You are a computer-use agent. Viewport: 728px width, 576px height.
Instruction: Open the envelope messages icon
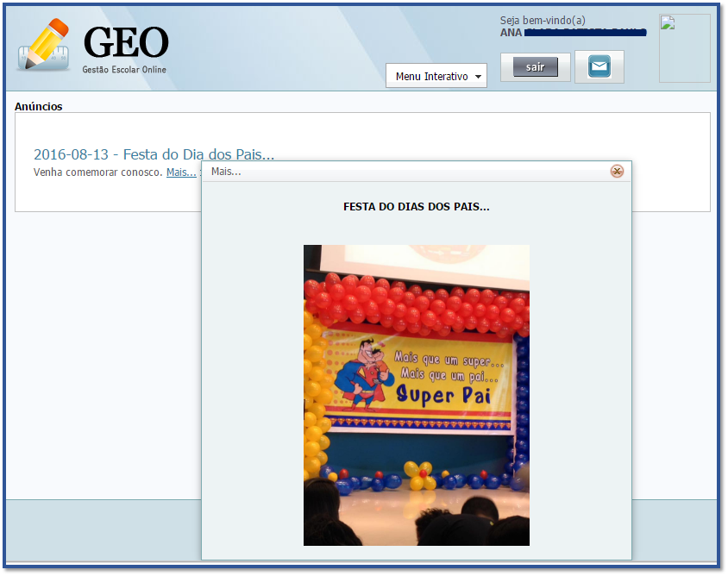pos(599,67)
